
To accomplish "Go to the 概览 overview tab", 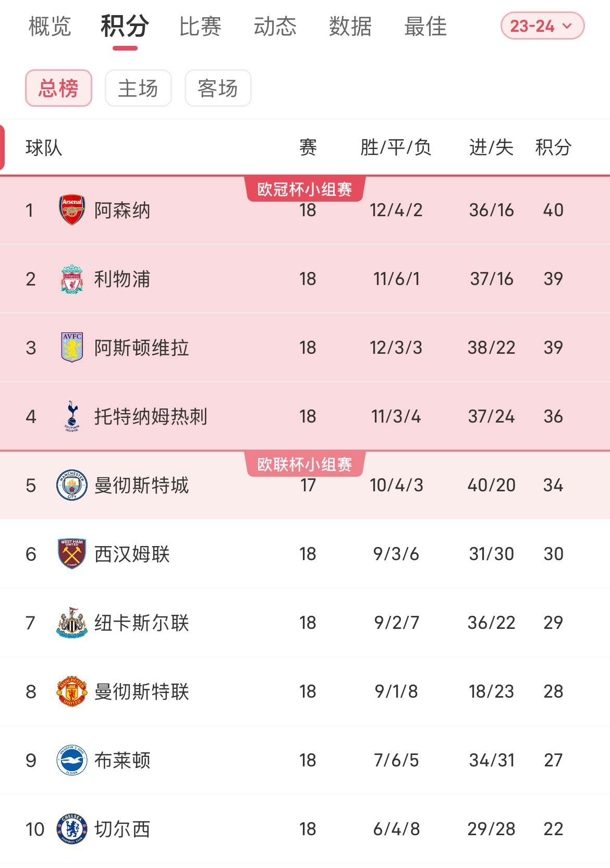I will [50, 26].
